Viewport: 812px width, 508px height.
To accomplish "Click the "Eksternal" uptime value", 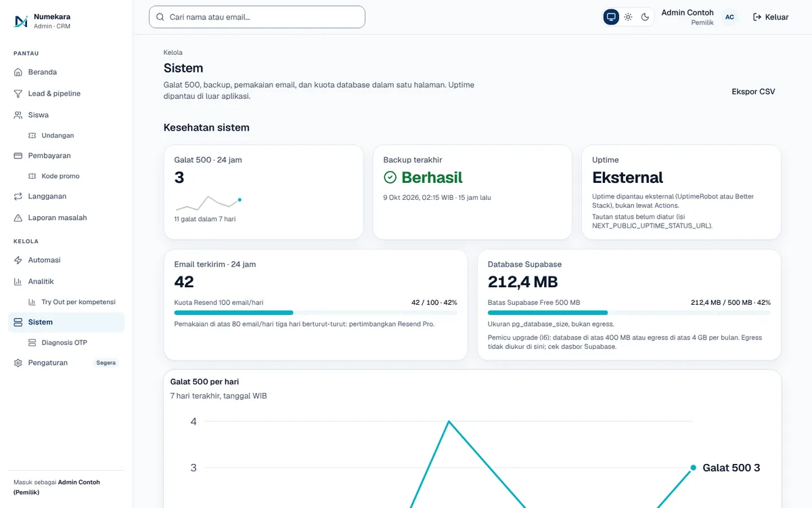I will 628,177.
